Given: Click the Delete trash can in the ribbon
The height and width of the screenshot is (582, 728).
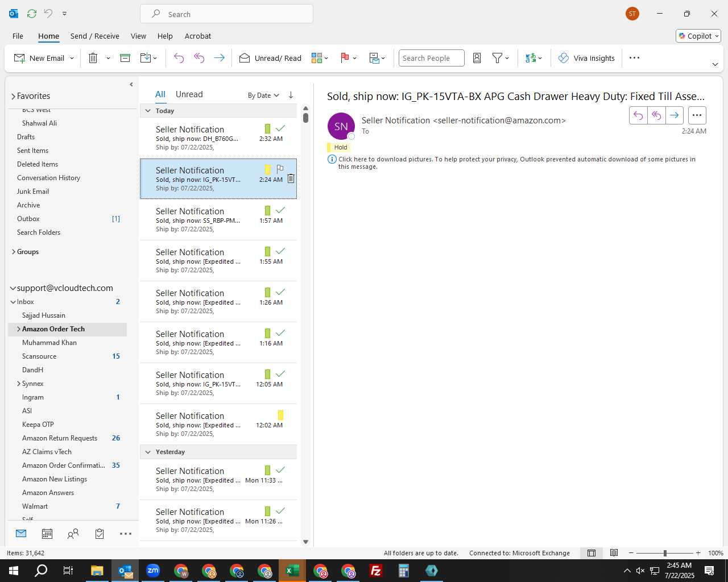Looking at the screenshot, I should pos(93,58).
